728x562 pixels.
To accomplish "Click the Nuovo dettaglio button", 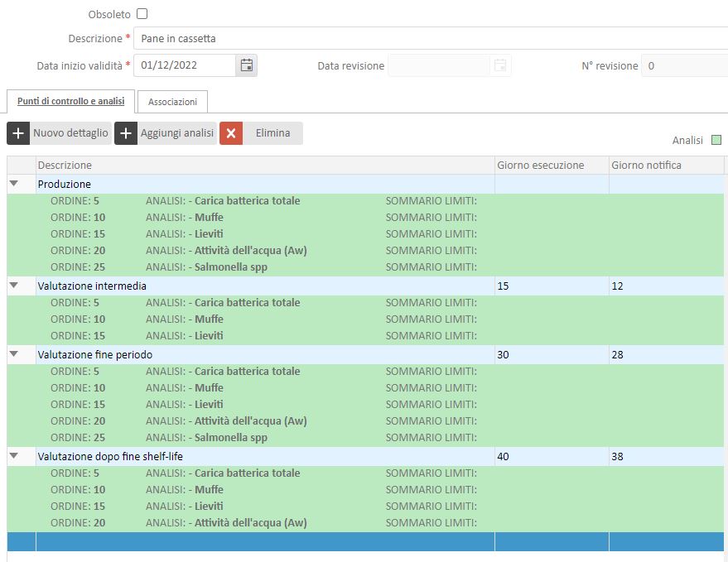I will [59, 133].
